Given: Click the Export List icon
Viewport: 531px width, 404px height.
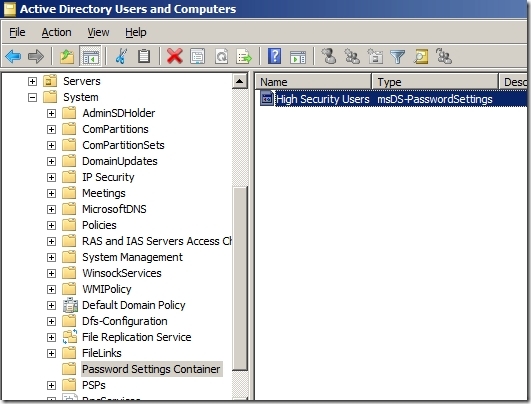Looking at the screenshot, I should pyautogui.click(x=245, y=56).
